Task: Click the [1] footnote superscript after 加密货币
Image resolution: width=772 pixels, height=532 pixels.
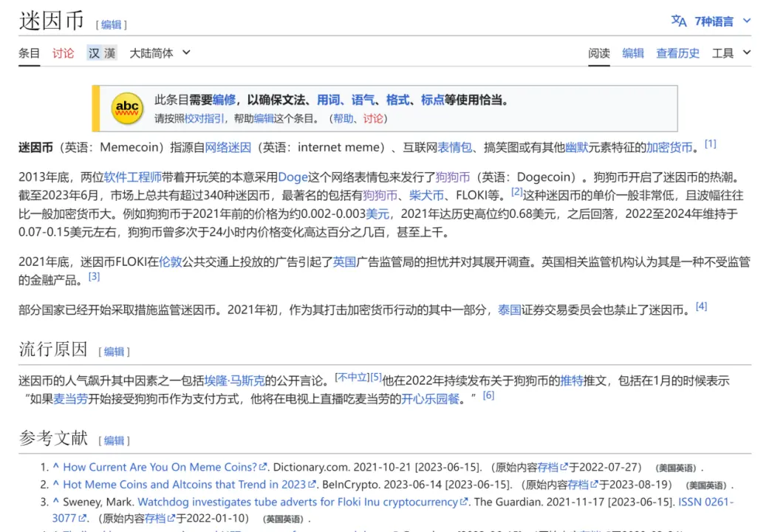Action: pos(710,143)
